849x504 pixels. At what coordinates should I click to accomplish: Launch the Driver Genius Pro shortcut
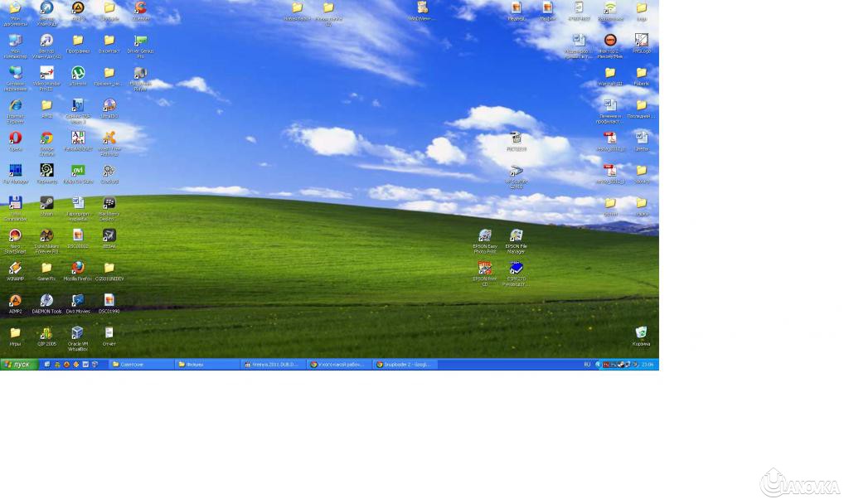coord(141,46)
